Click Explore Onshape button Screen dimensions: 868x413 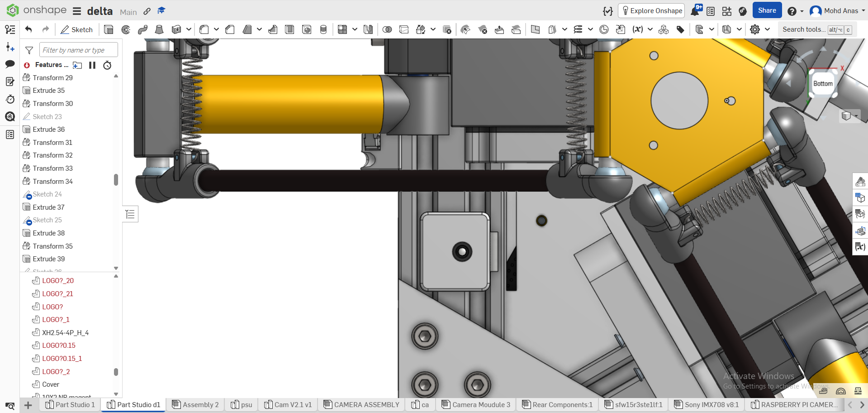click(x=651, y=11)
